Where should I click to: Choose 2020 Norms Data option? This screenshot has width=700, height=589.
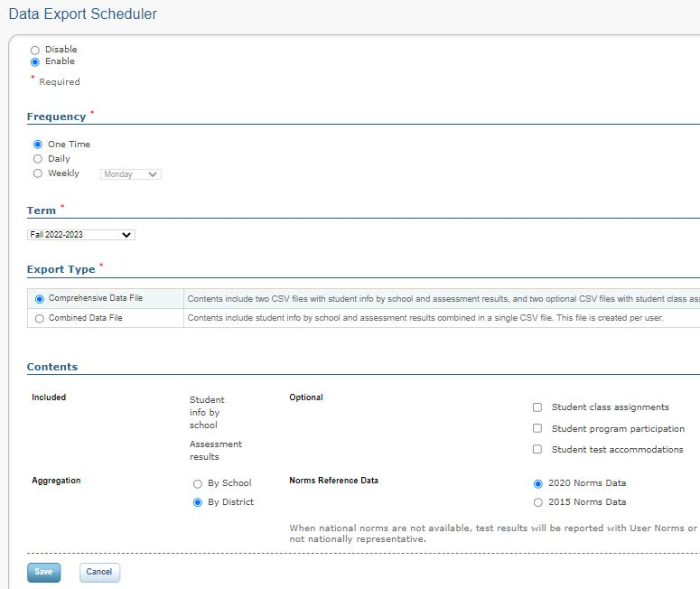coord(538,484)
